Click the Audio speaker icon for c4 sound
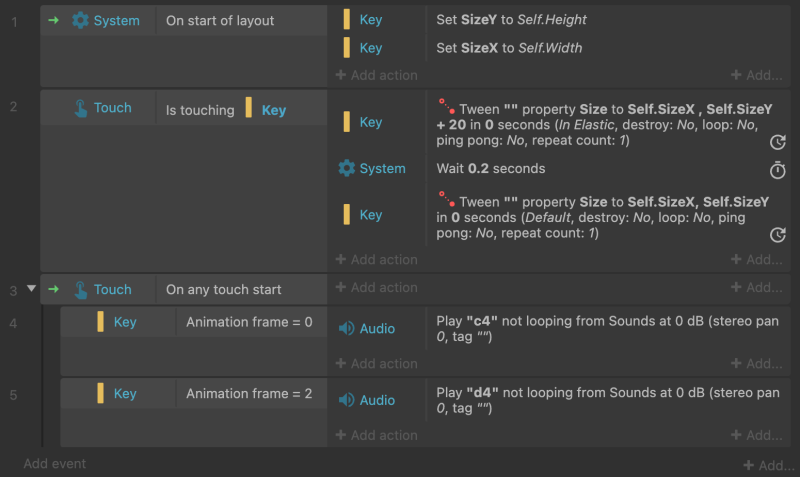This screenshot has width=800, height=477. click(346, 329)
